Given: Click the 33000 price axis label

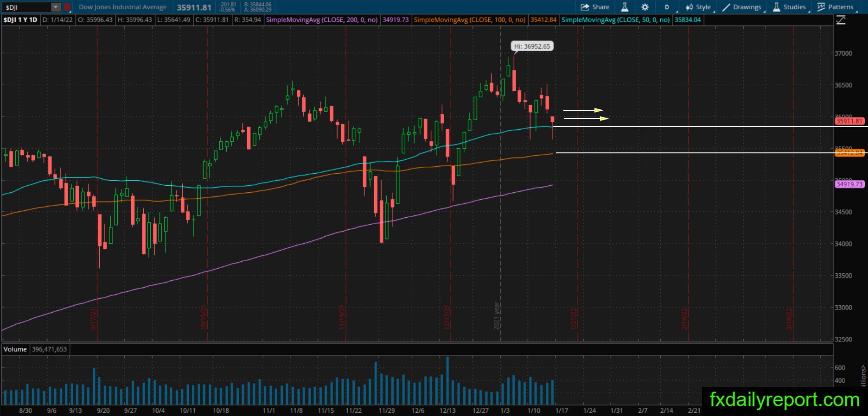Looking at the screenshot, I should [x=843, y=307].
